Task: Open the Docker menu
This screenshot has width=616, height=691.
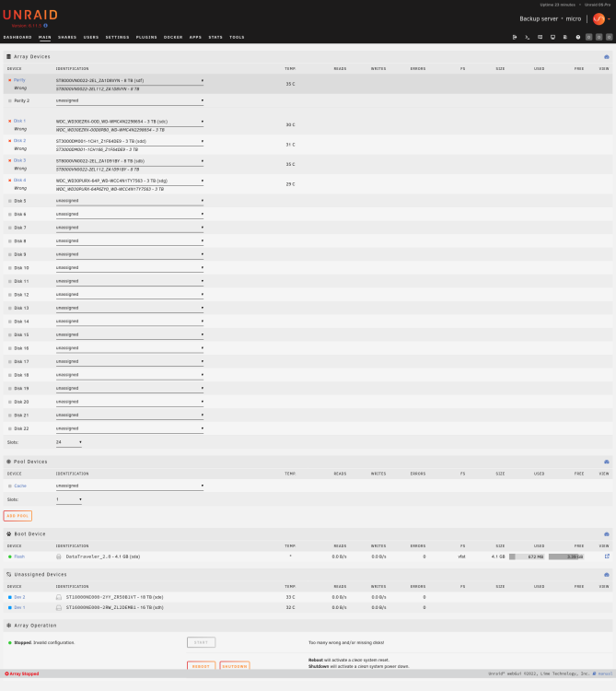Action: pyautogui.click(x=173, y=38)
